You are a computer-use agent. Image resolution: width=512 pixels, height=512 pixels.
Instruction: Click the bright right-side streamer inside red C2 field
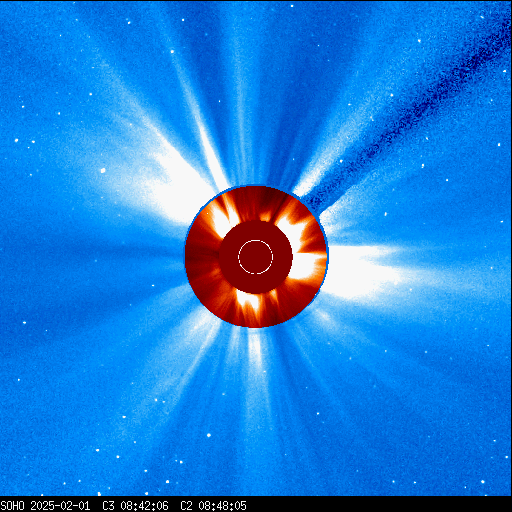click(308, 265)
